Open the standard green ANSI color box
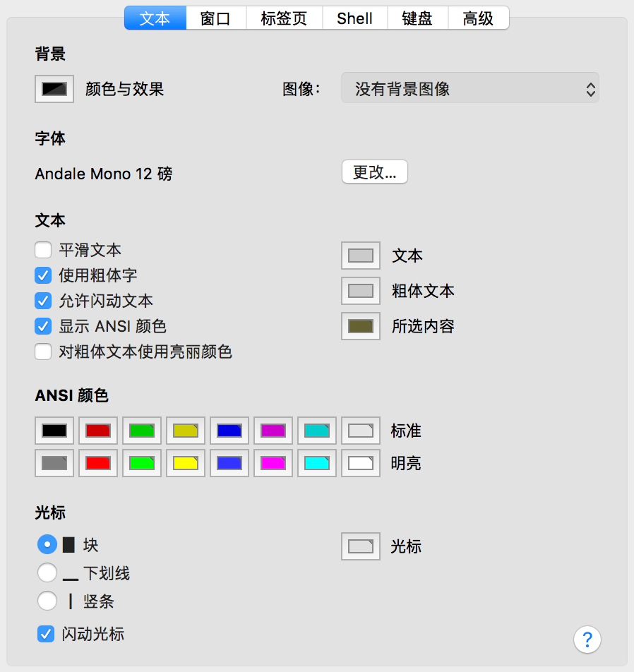The width and height of the screenshot is (634, 672). coord(141,431)
